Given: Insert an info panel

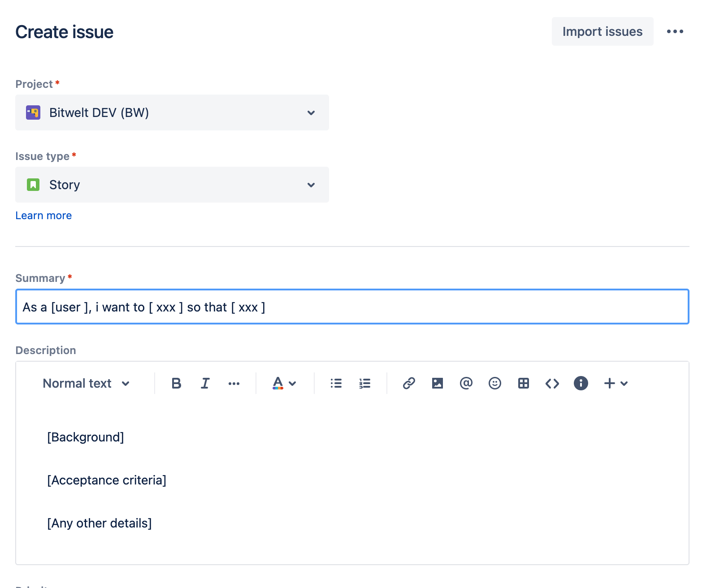Looking at the screenshot, I should 581,383.
